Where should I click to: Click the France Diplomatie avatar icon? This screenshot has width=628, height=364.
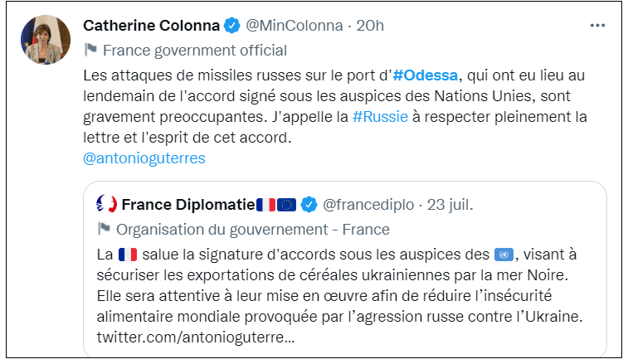pos(106,204)
